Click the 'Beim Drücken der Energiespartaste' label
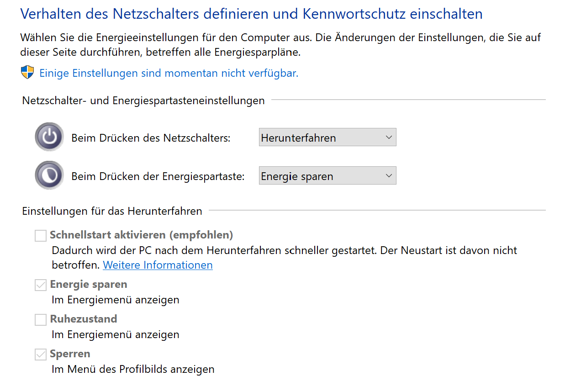 [158, 176]
